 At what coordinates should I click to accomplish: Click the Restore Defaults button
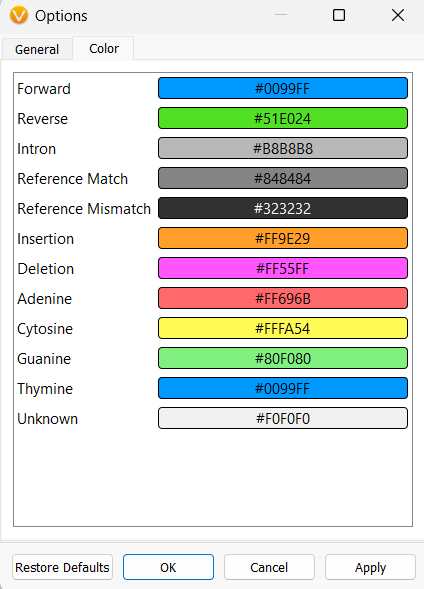62,567
